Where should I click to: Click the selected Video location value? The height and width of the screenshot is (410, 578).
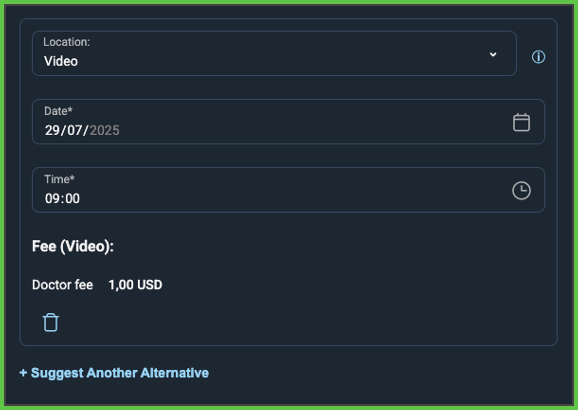61,61
